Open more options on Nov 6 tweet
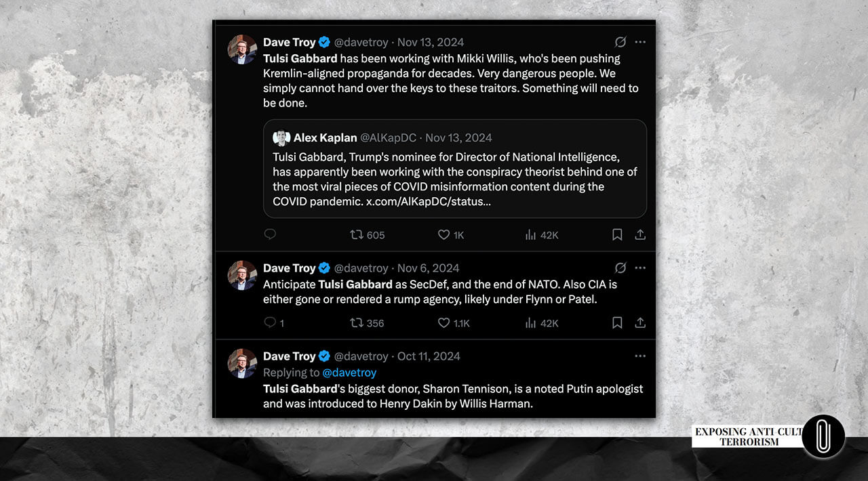Screen dimensions: 868x481 640,268
